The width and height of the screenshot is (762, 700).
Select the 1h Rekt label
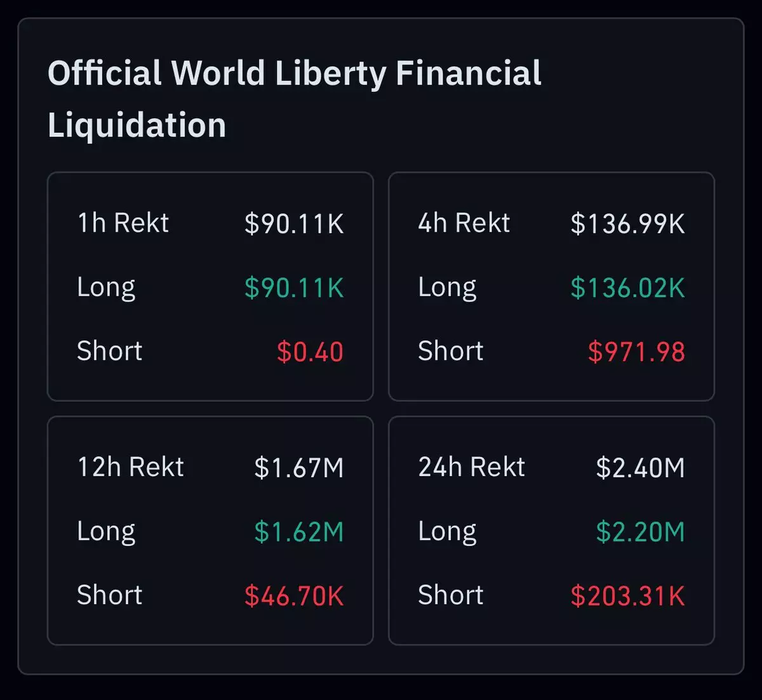[x=123, y=223]
